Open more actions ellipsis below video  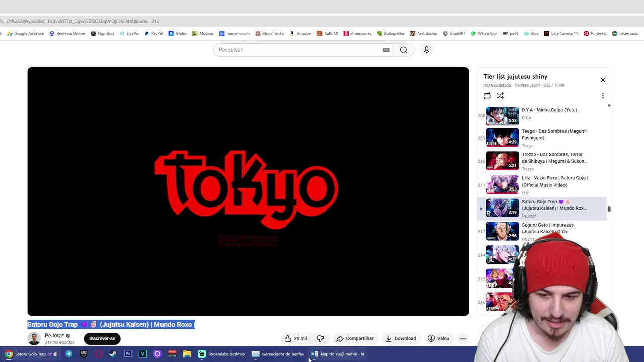tap(463, 338)
